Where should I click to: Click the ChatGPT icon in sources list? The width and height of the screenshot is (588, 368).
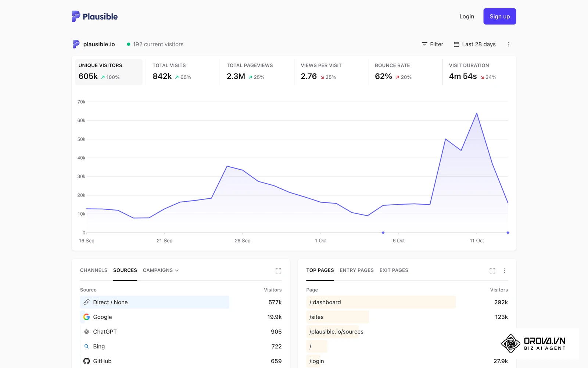(86, 332)
